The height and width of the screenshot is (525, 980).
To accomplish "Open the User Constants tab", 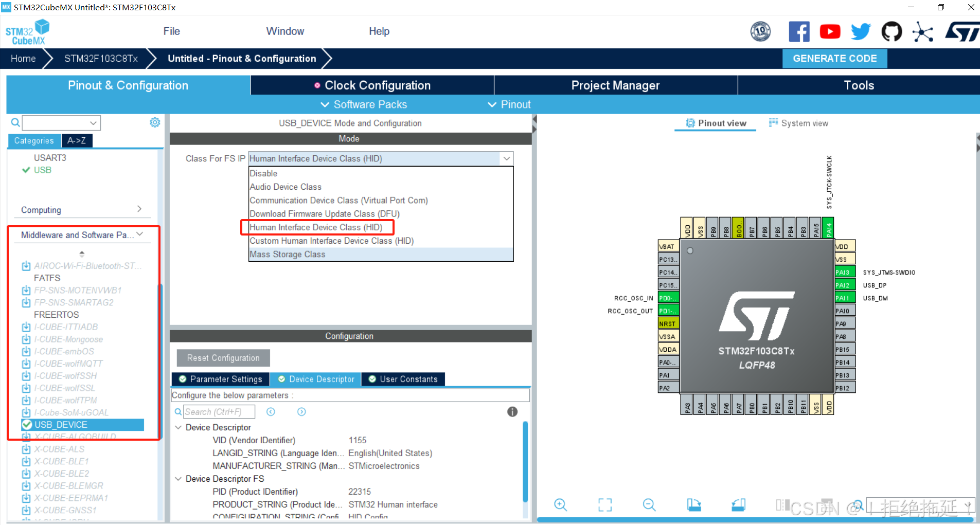I will (403, 379).
